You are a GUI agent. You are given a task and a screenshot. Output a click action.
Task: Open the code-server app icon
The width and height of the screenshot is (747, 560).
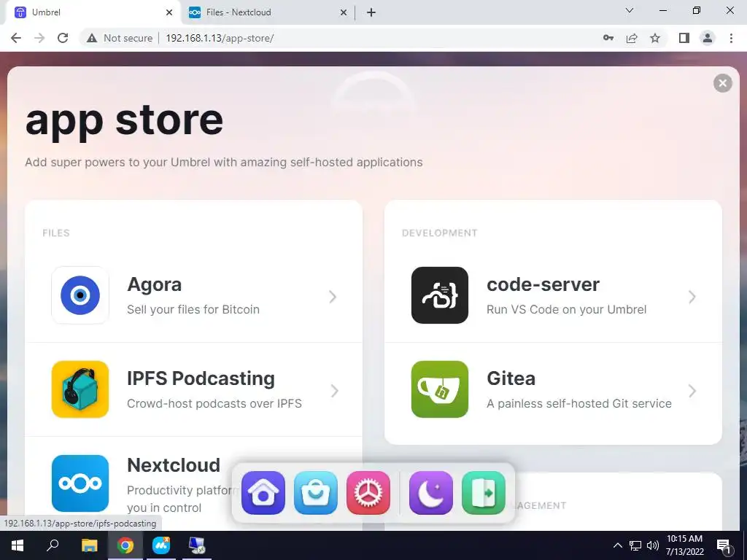coord(440,295)
